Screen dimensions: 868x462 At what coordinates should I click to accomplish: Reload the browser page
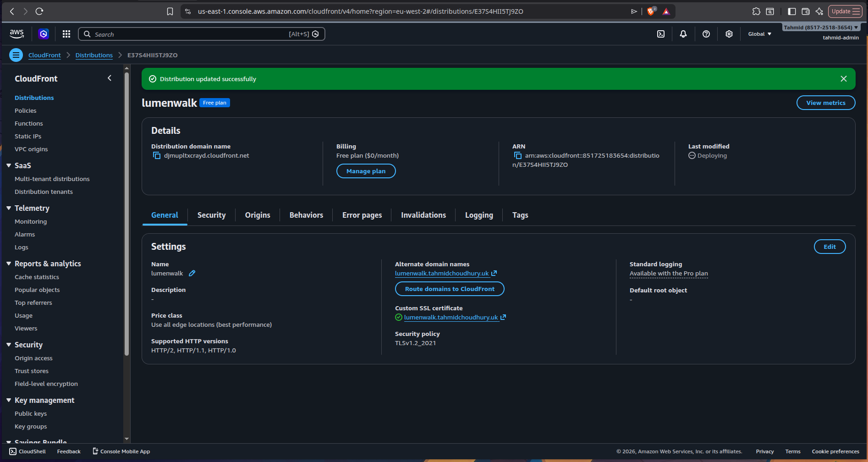pos(39,11)
